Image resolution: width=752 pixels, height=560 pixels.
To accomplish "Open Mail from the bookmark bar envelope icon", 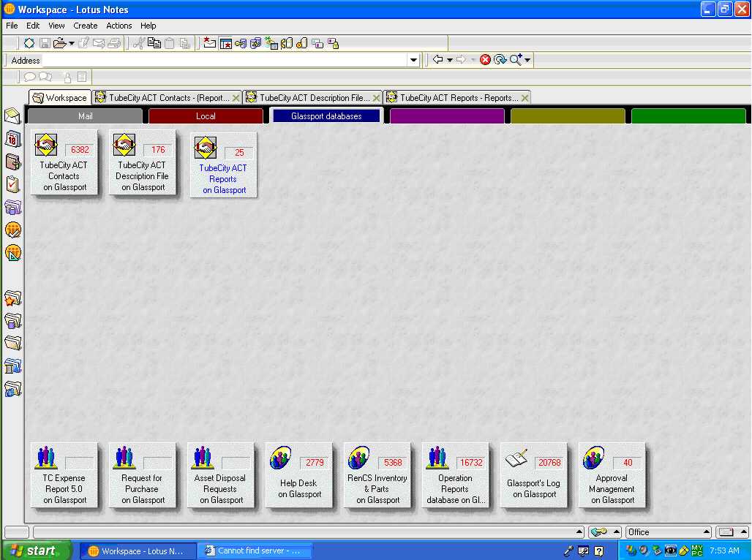I will [x=12, y=116].
